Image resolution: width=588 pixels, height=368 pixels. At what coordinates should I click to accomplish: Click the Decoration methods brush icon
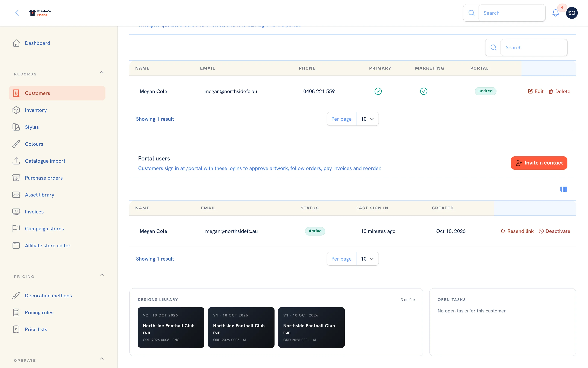point(16,296)
